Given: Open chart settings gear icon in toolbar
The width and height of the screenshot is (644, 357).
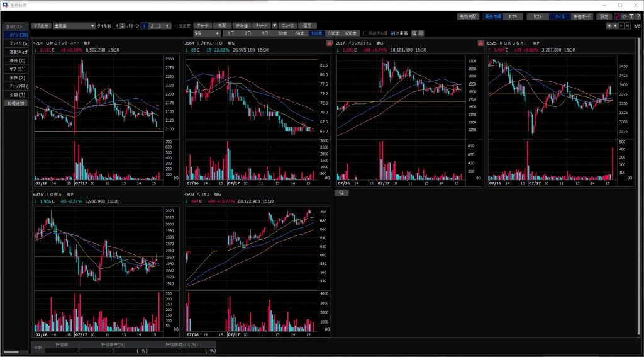Looking at the screenshot, I should [421, 33].
